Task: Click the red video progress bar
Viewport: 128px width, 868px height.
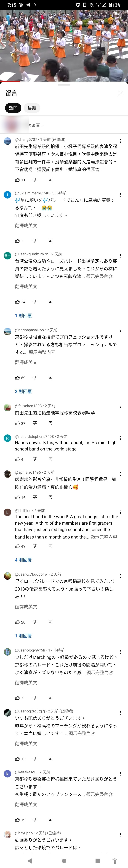Action: (10, 81)
